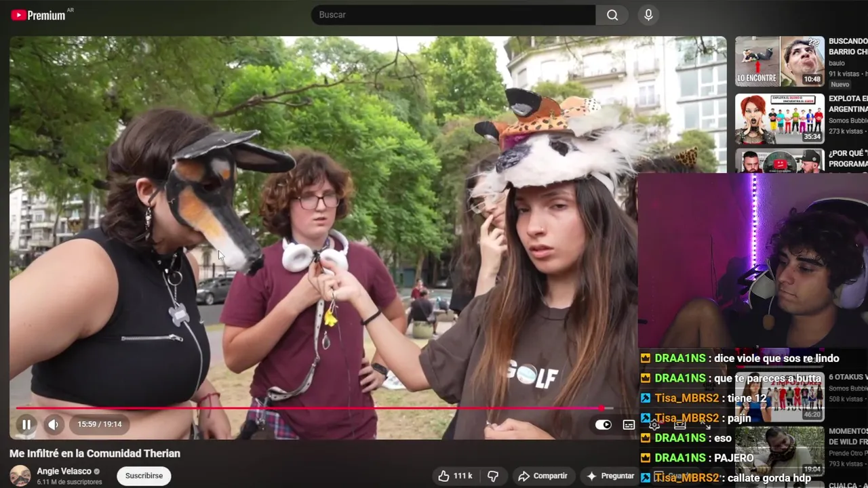Click the 508 k vistas text
The width and height of the screenshot is (868, 488).
[x=846, y=399]
